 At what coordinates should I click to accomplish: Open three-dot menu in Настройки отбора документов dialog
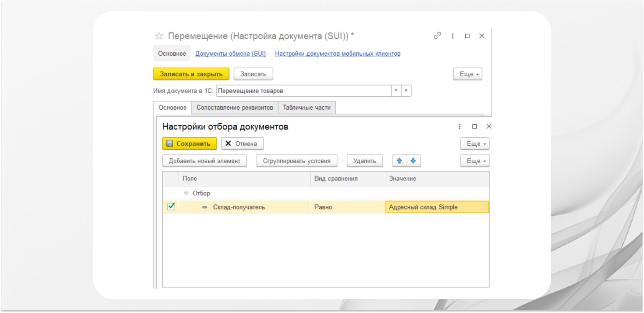pyautogui.click(x=460, y=127)
